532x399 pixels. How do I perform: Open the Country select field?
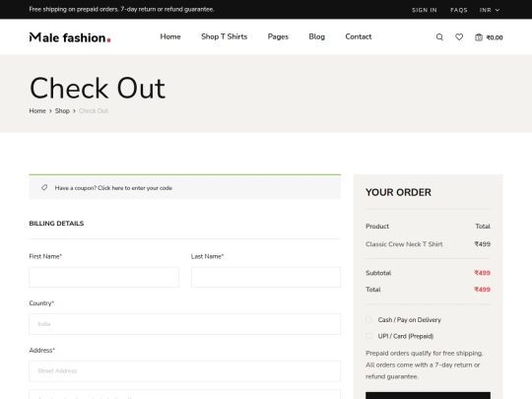184,324
